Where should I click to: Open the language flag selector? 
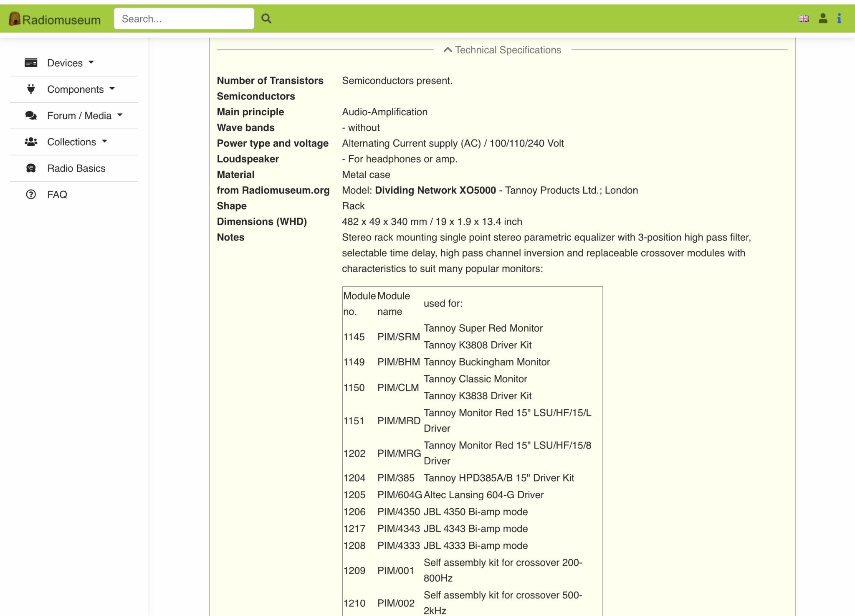[804, 18]
